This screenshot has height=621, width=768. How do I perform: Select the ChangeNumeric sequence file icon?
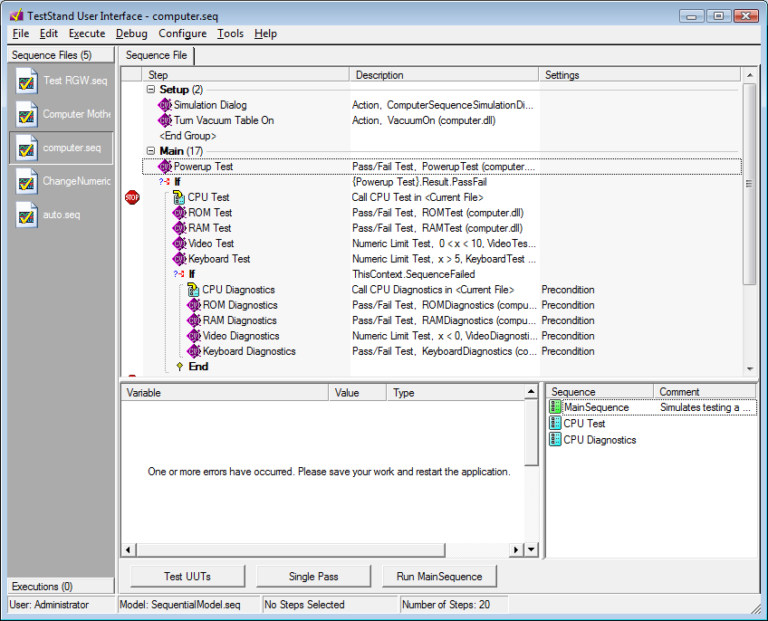tap(27, 181)
